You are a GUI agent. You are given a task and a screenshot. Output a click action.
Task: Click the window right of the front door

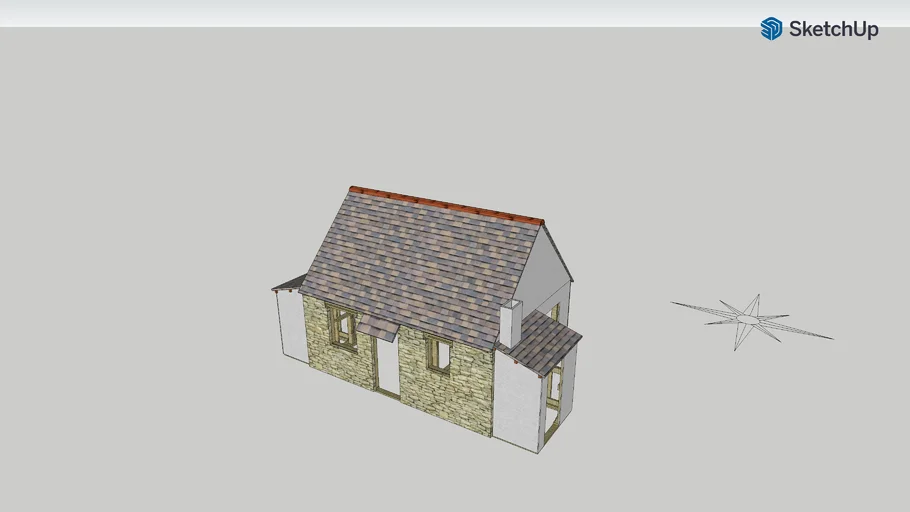438,355
